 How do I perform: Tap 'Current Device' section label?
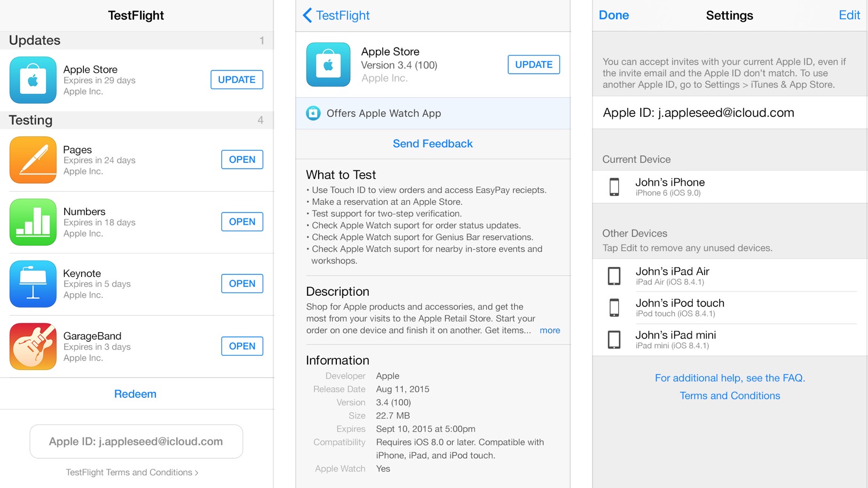pos(636,160)
